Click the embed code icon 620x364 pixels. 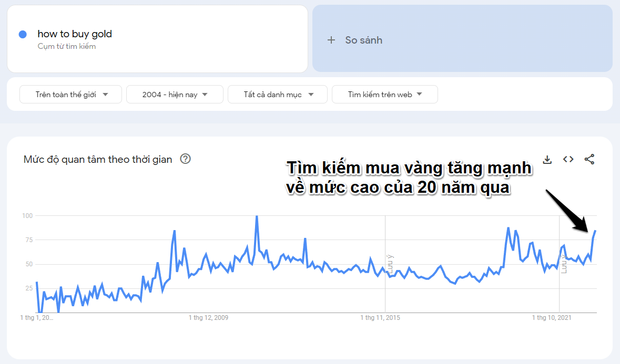(x=568, y=160)
